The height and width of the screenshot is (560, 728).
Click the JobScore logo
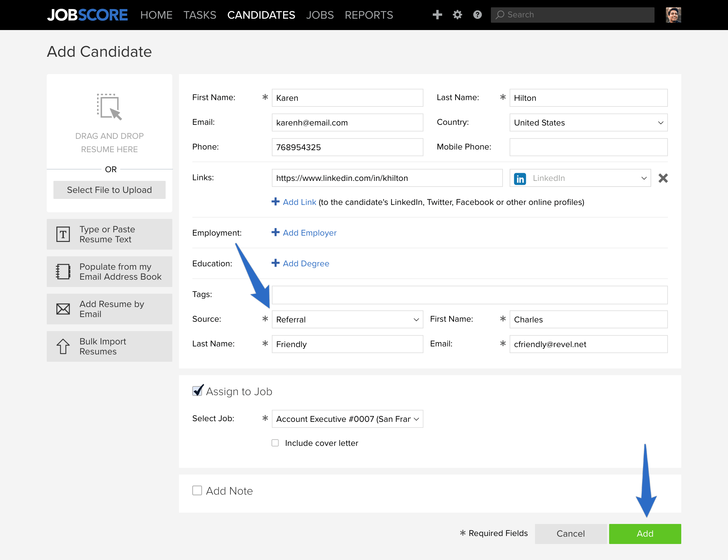pyautogui.click(x=87, y=15)
